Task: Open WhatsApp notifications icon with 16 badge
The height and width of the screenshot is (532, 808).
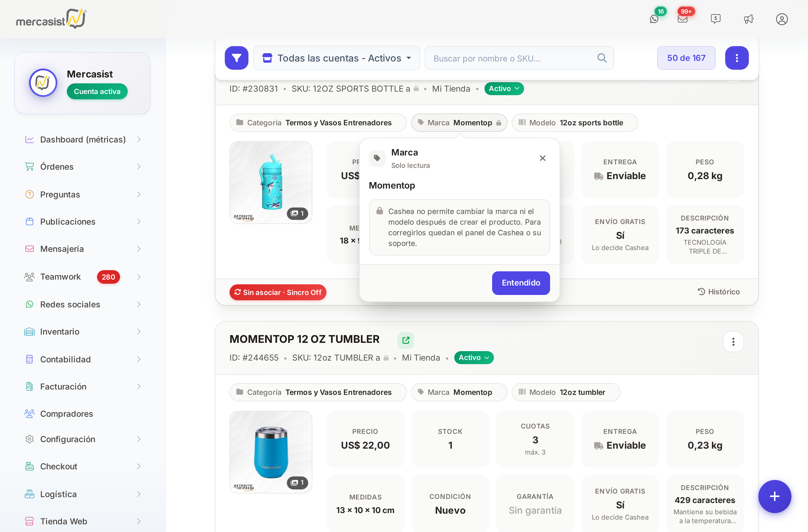Action: click(654, 19)
